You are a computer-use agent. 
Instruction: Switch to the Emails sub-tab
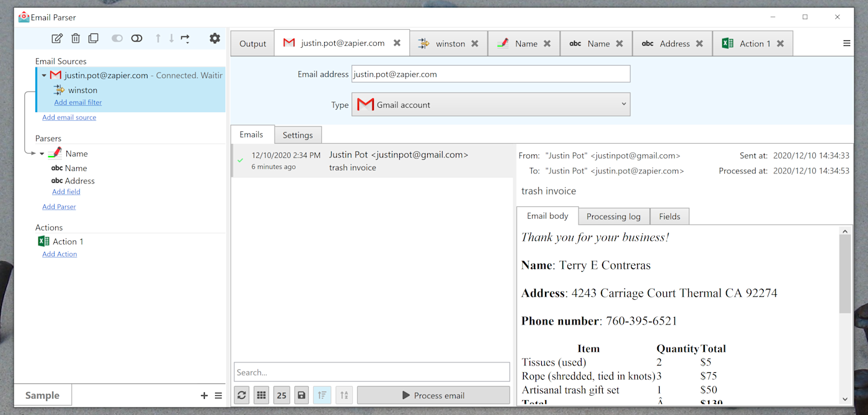[251, 134]
